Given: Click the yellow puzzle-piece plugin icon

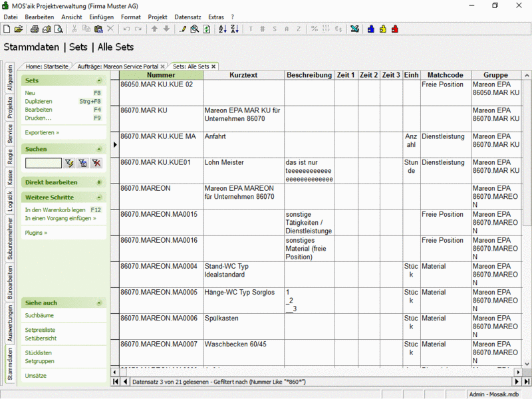Looking at the screenshot, I should click(x=383, y=29).
